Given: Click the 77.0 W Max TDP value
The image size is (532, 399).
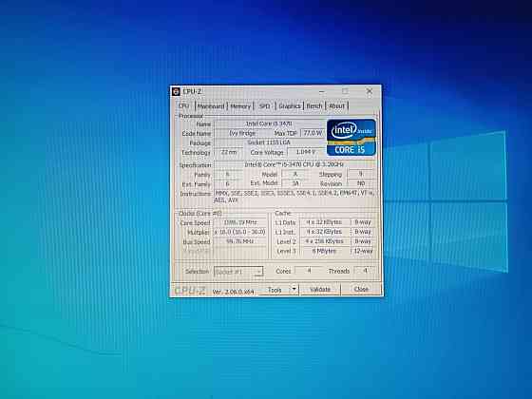Looking at the screenshot, I should click(x=313, y=133).
